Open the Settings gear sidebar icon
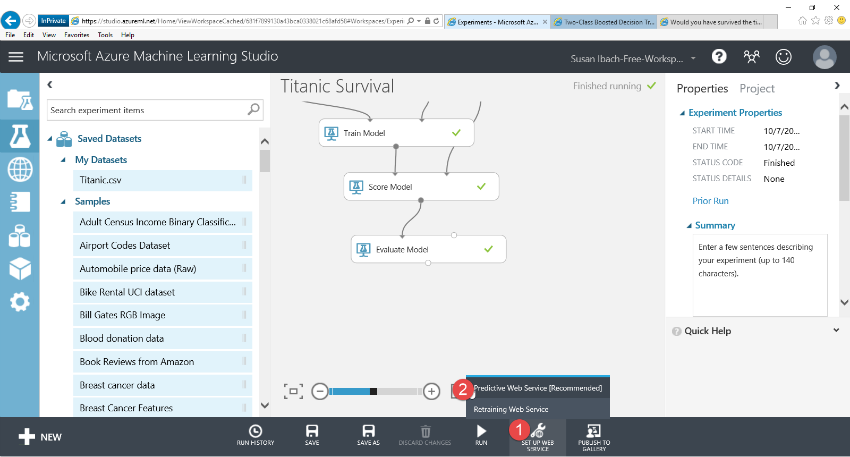This screenshot has width=850, height=457. (x=20, y=301)
